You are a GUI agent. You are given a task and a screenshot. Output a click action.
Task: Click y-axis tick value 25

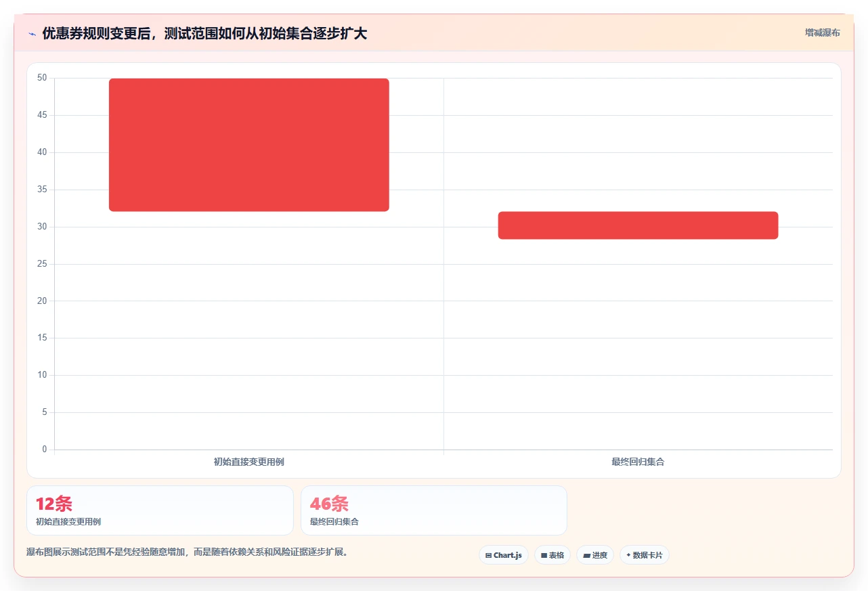42,263
